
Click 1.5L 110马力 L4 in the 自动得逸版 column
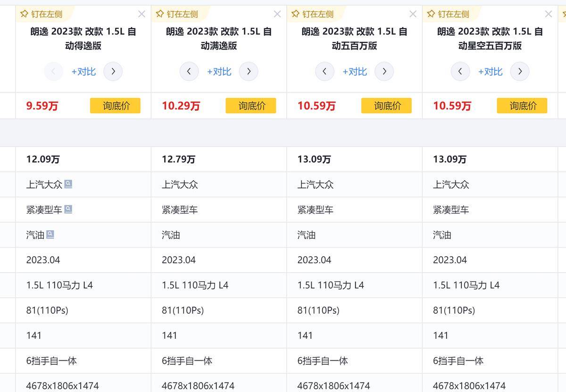click(x=60, y=285)
